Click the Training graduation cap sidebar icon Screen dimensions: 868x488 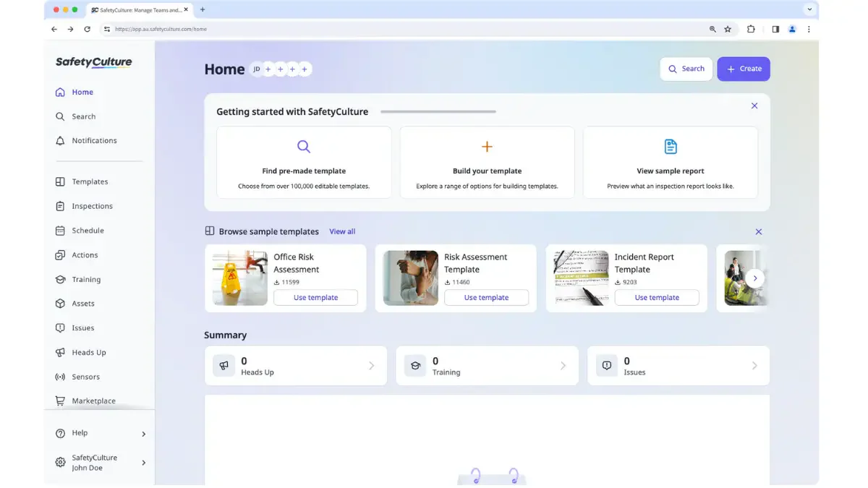pyautogui.click(x=60, y=279)
